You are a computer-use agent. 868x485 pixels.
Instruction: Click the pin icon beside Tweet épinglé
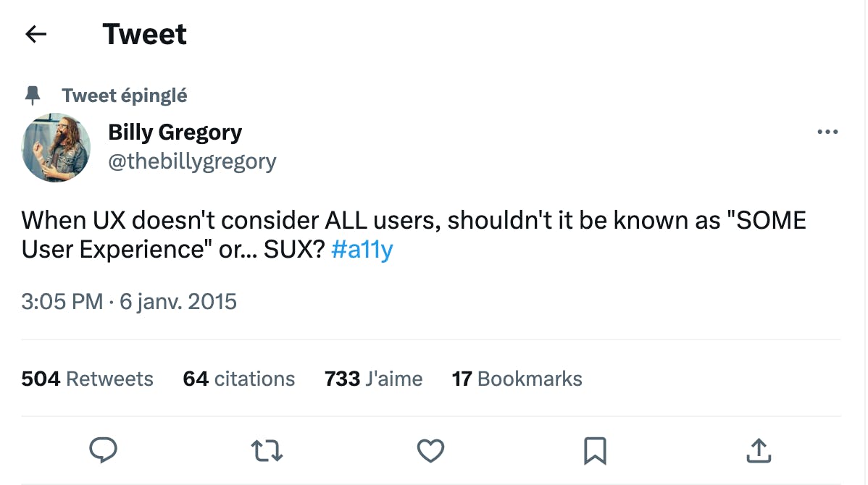[33, 96]
